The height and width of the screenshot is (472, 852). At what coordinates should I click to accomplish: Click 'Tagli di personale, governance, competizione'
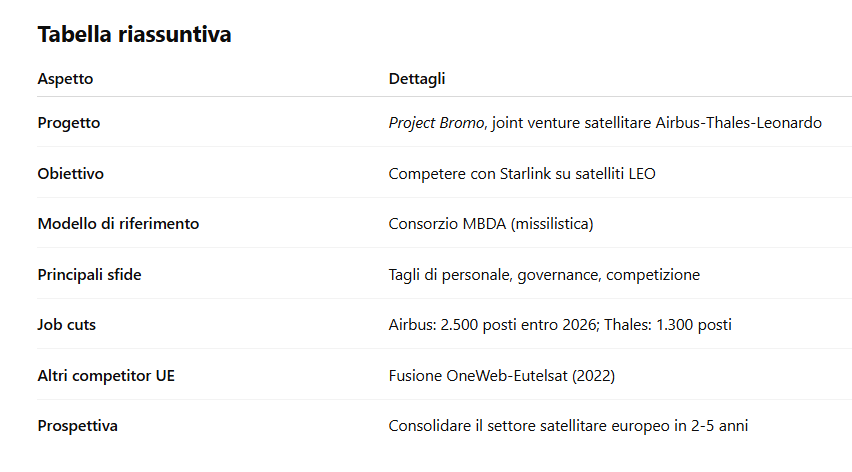tap(544, 274)
